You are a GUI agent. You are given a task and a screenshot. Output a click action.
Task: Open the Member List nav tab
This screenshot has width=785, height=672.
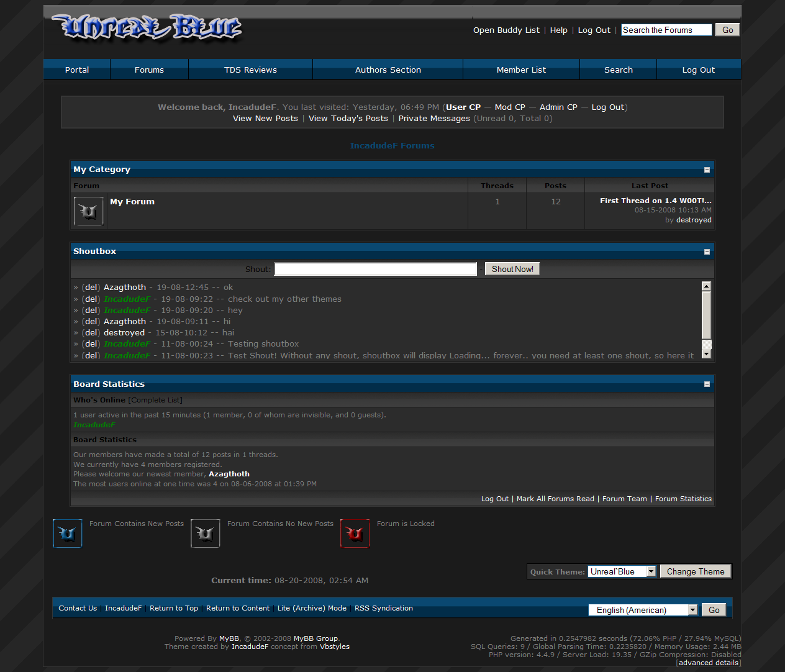tap(521, 70)
